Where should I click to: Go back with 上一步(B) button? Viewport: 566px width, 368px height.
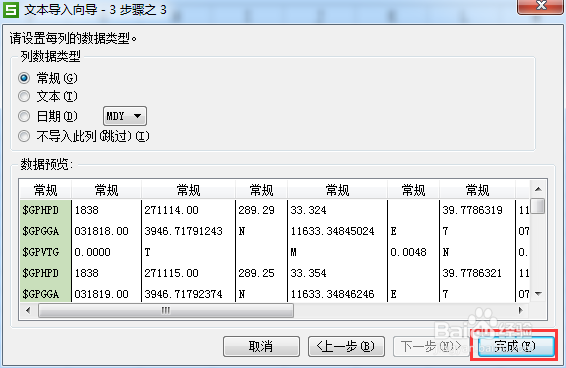click(346, 346)
